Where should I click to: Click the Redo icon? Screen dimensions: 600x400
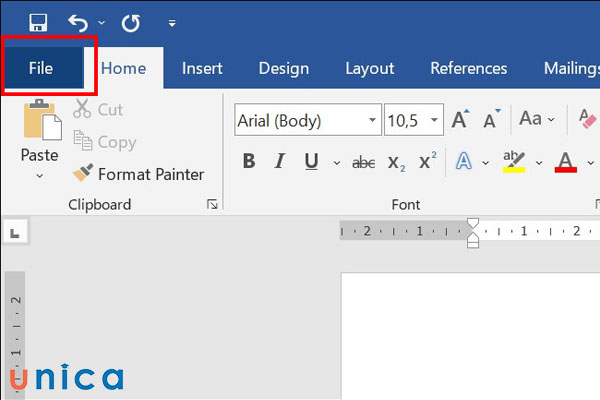(x=130, y=22)
